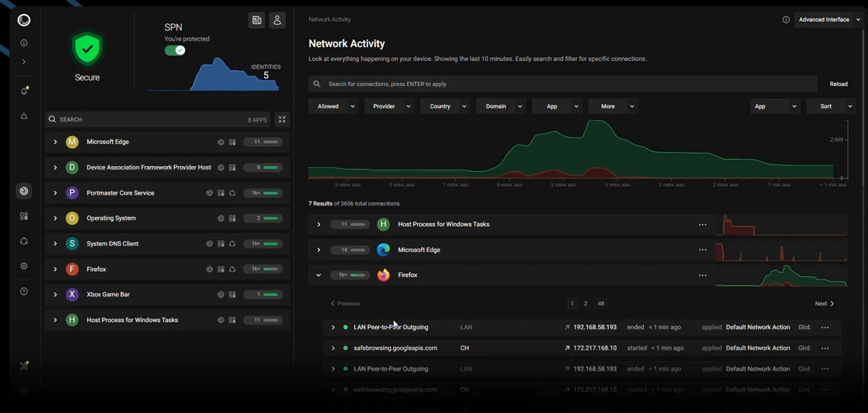Viewport: 868px width, 413px height.
Task: Open the Advanced Interface dropdown
Action: [x=829, y=19]
